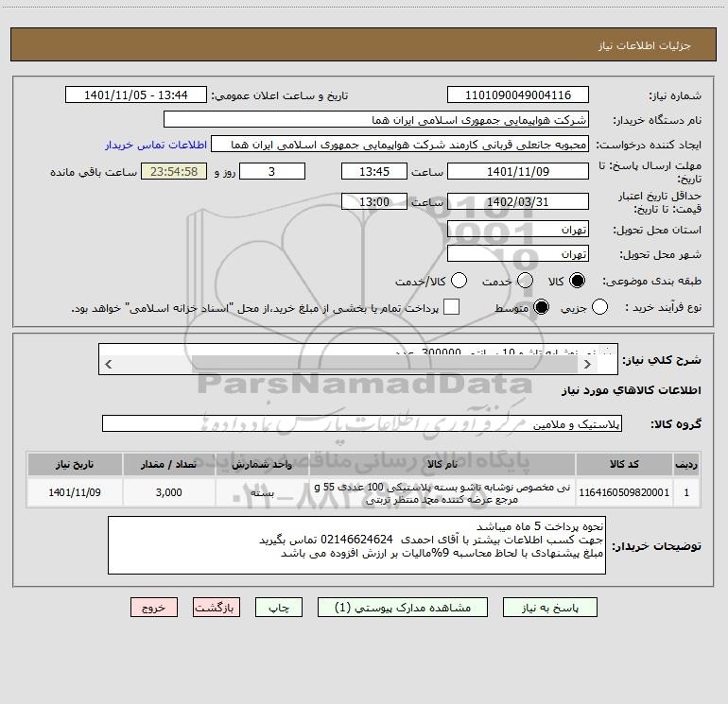
Task: Click the شماره نیاز field 1101090049004116
Action: coord(518,95)
